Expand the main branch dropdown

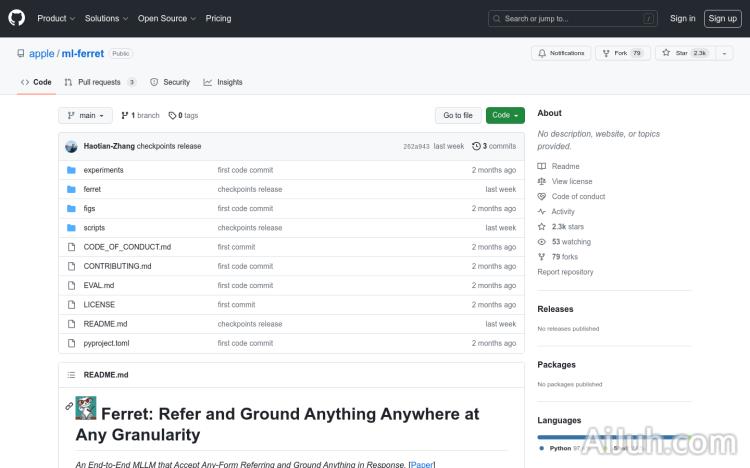(x=85, y=115)
